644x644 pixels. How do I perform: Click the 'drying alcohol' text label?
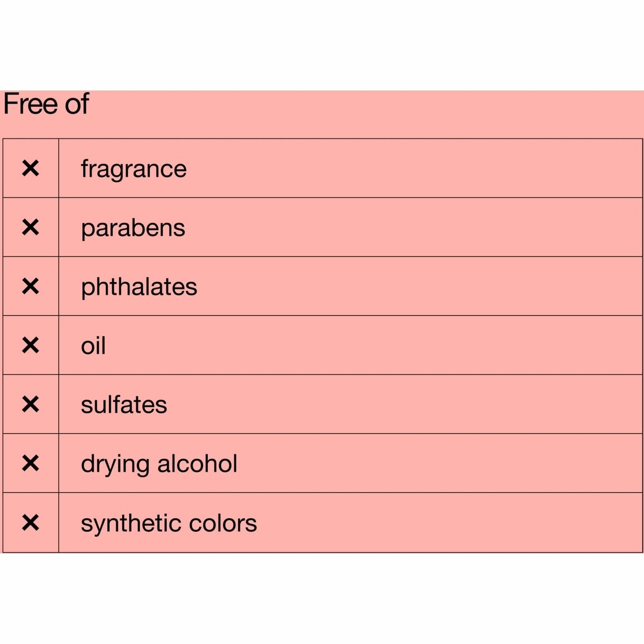click(159, 464)
